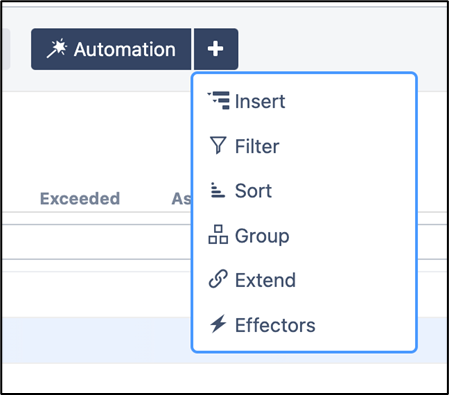This screenshot has height=395, width=449.
Task: Click the lightning bolt Effectors icon
Action: click(x=218, y=324)
